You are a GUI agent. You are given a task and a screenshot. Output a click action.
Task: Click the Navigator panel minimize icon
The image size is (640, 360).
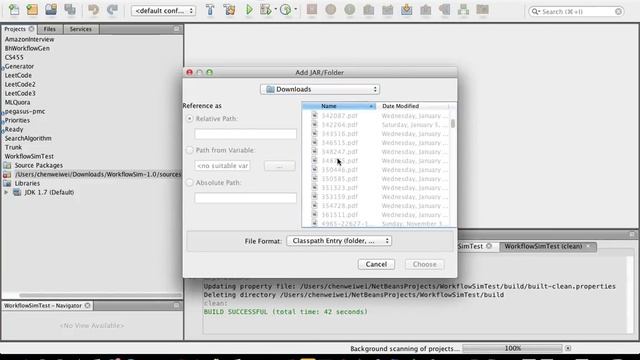176,305
